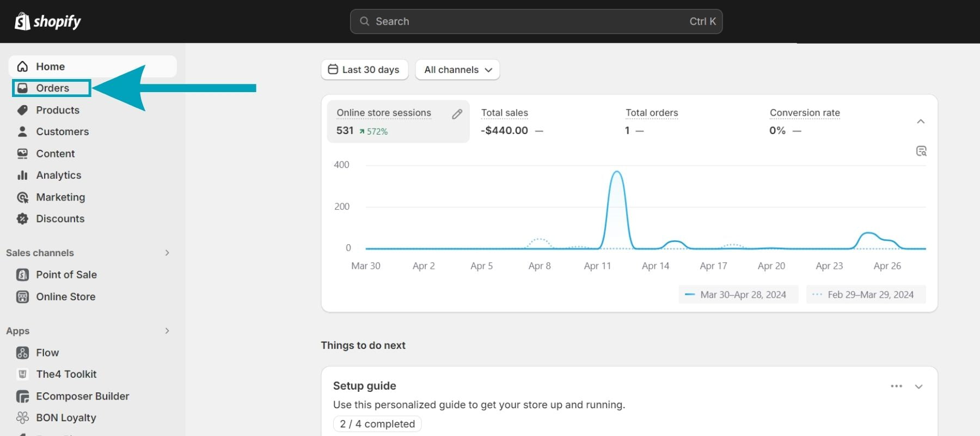Click the calendar icon in Last 30 days

(333, 69)
